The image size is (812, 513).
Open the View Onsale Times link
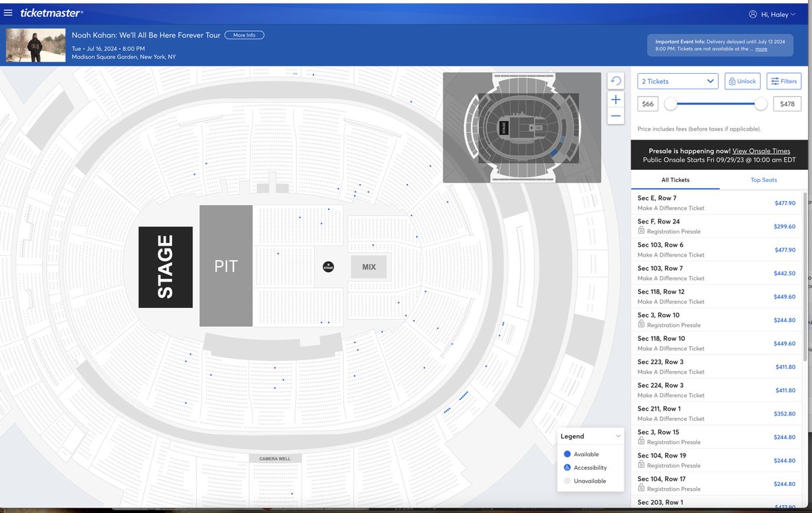point(761,151)
